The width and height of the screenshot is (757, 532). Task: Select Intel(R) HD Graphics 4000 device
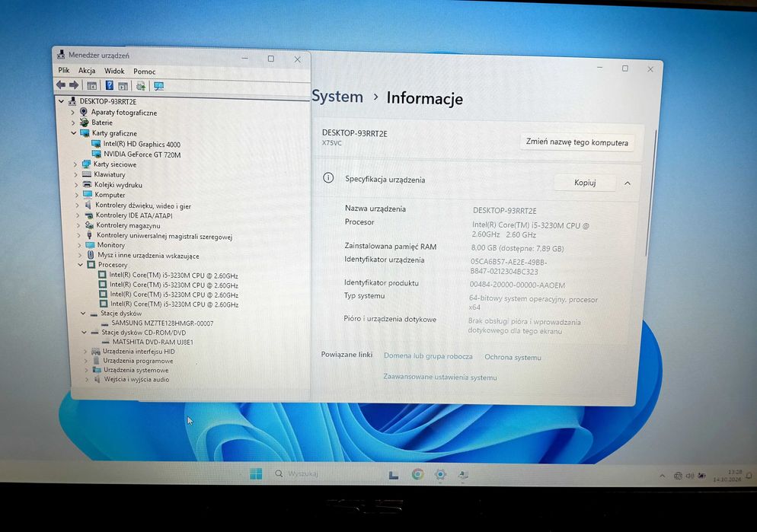pyautogui.click(x=142, y=144)
